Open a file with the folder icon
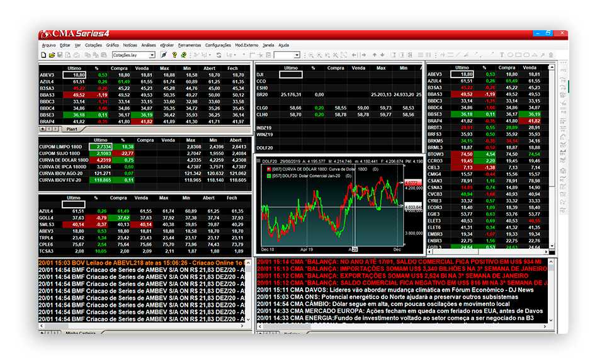607x364 pixels. (x=52, y=55)
